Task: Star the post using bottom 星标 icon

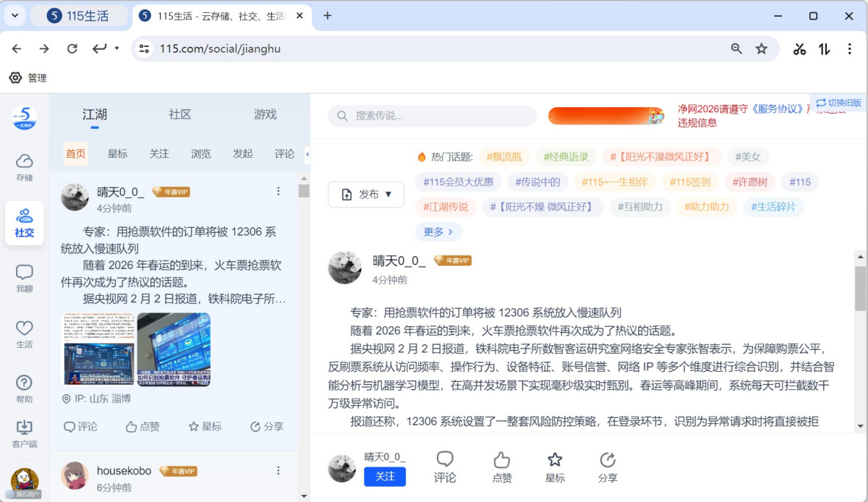Action: (555, 467)
